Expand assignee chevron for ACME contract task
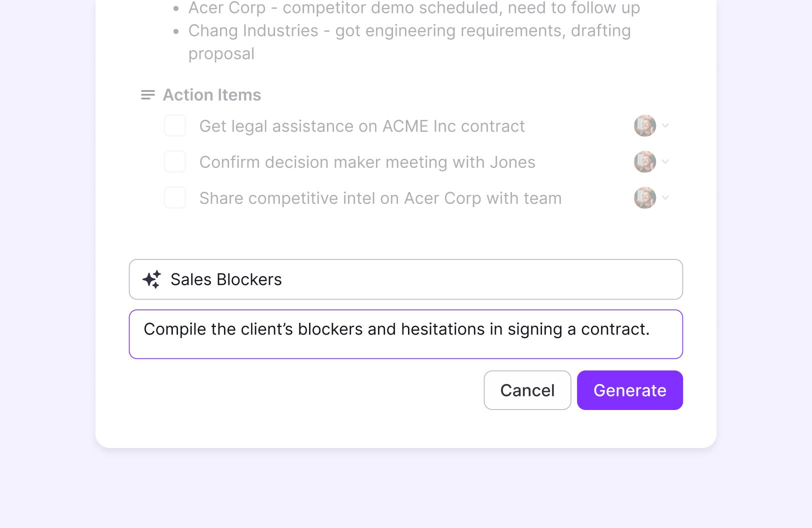 point(665,125)
